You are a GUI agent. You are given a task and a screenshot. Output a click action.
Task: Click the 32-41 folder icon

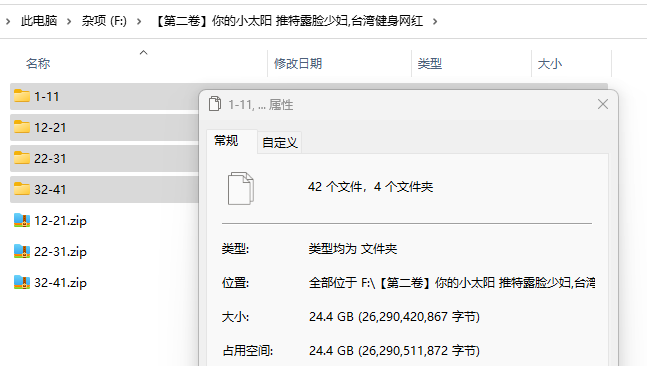[x=22, y=189]
